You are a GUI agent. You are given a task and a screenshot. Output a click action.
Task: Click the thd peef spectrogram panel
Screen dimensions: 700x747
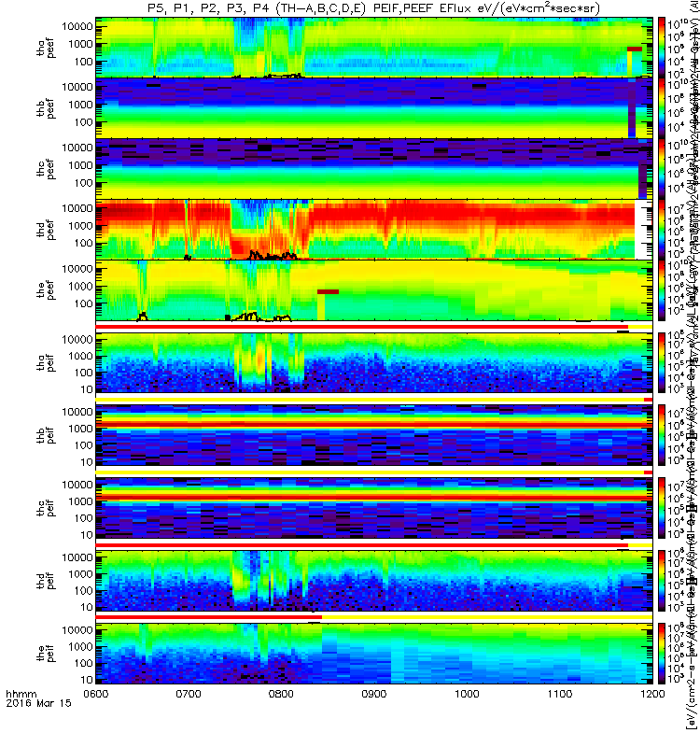tap(374, 229)
